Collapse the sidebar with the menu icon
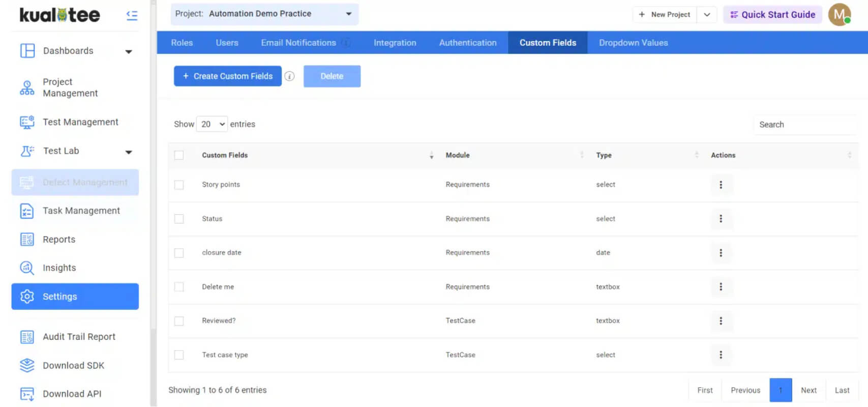 pyautogui.click(x=132, y=15)
